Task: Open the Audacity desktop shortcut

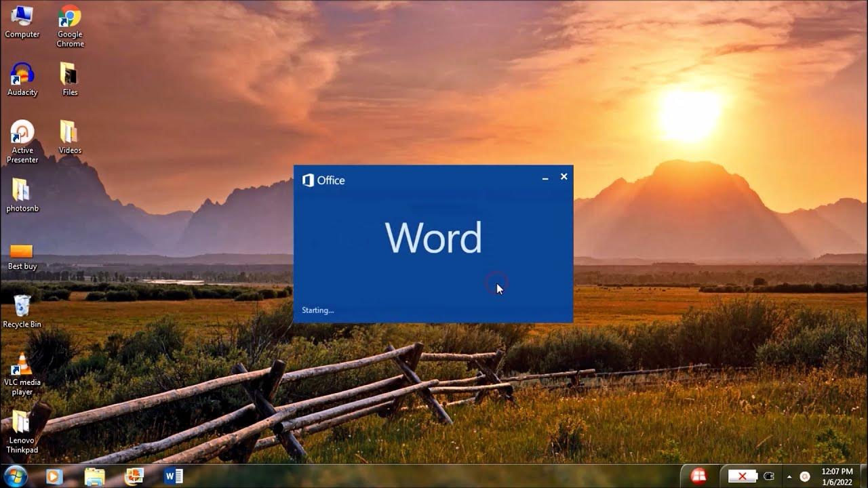Action: point(22,79)
